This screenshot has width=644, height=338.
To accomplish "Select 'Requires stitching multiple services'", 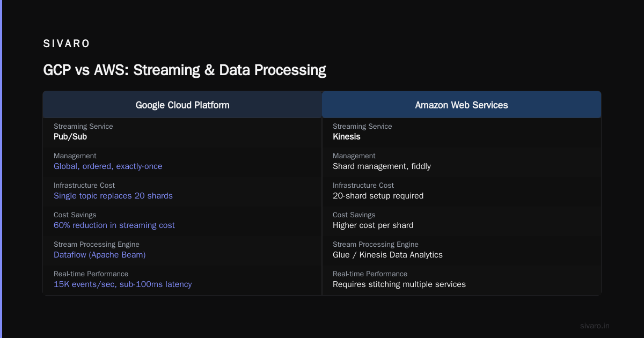I will 399,284.
